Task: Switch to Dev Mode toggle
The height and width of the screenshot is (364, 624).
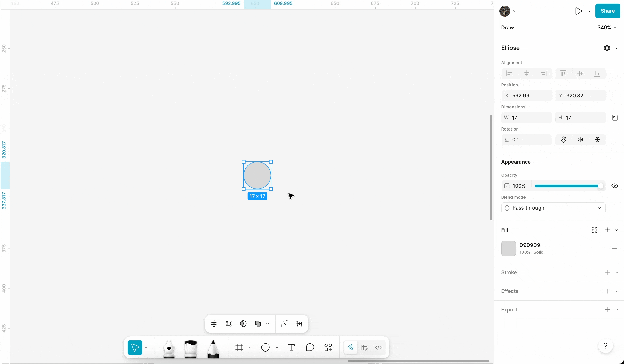Action: 378,347
